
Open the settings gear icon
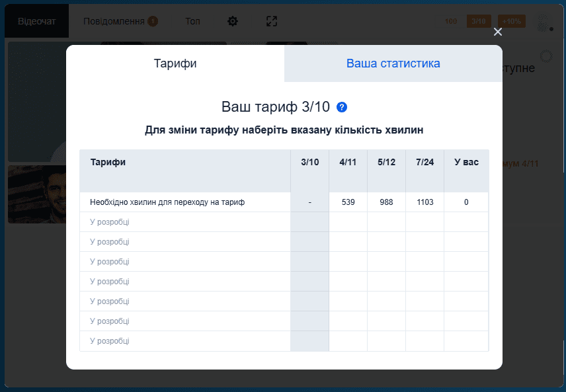(x=233, y=20)
